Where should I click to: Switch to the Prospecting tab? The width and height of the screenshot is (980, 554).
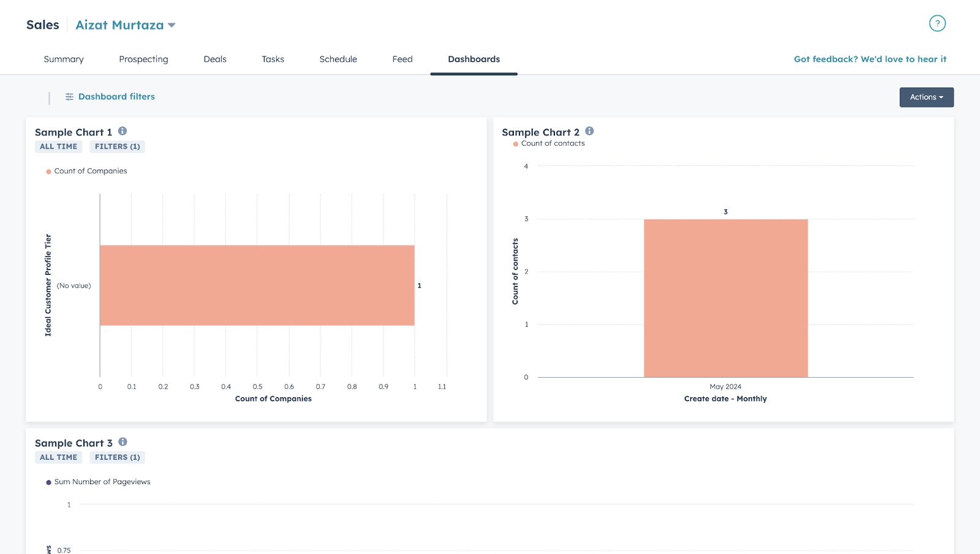point(143,59)
